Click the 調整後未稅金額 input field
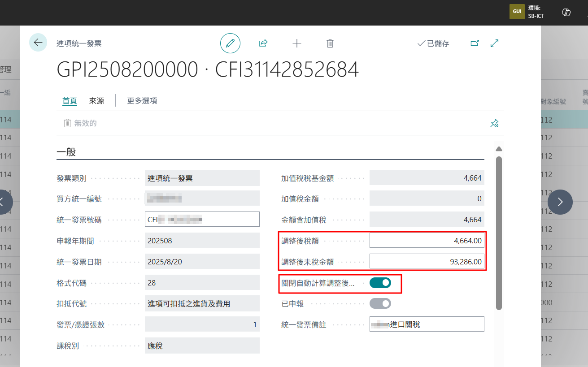This screenshot has height=367, width=588. coord(427,261)
